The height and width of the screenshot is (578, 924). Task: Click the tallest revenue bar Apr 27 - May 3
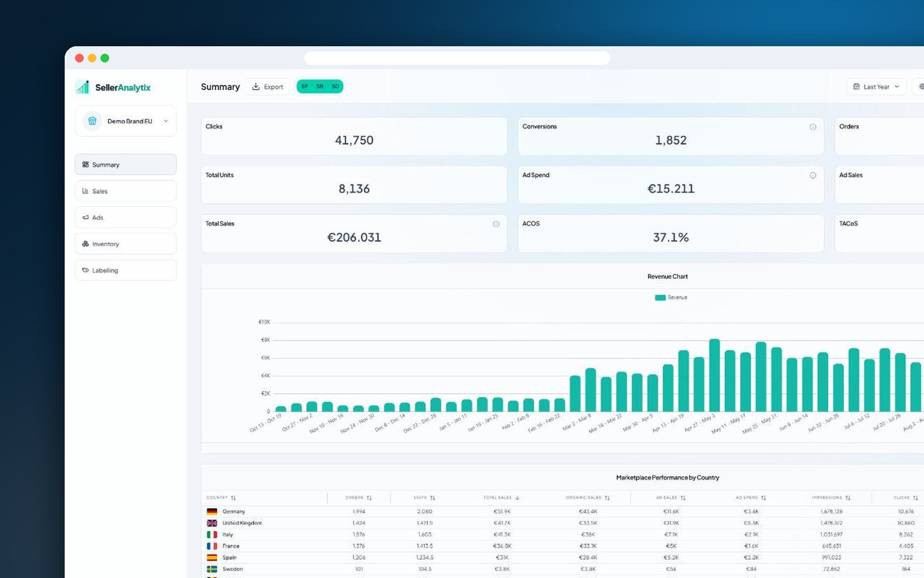714,375
